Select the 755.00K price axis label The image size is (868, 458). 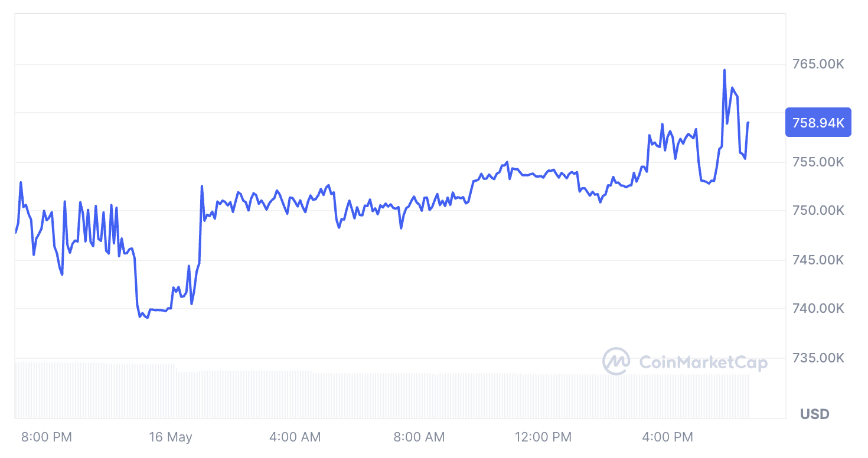click(818, 162)
